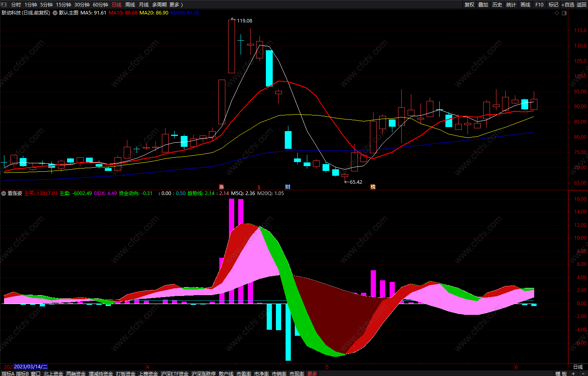
Task: Select the 两融资金 indicator tab
Action: tap(76, 374)
